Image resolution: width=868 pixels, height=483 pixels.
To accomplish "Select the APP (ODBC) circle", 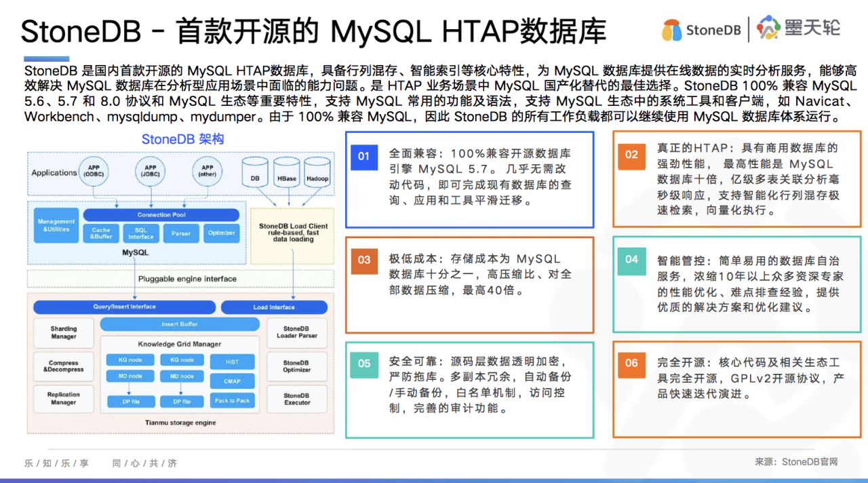I will [x=94, y=172].
